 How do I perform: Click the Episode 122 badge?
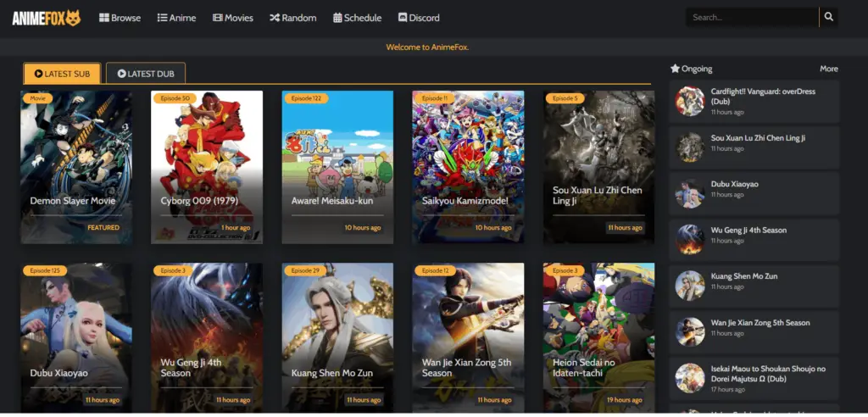(306, 98)
